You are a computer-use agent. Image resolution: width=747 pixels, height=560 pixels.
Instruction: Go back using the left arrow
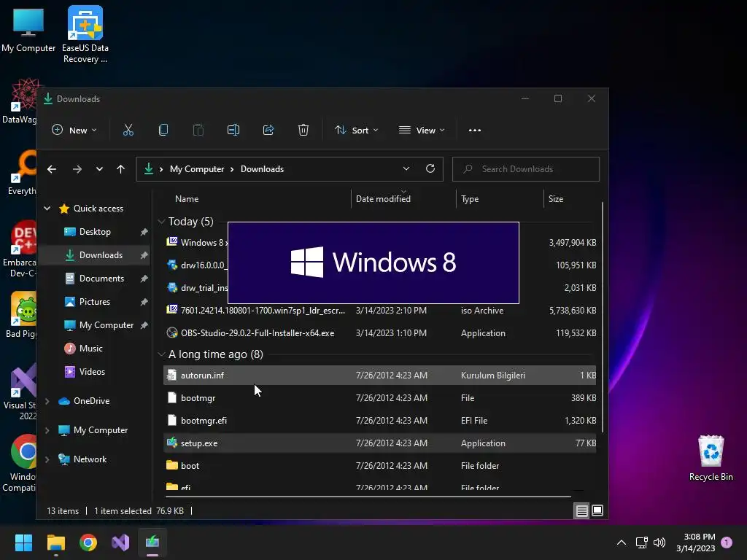52,169
